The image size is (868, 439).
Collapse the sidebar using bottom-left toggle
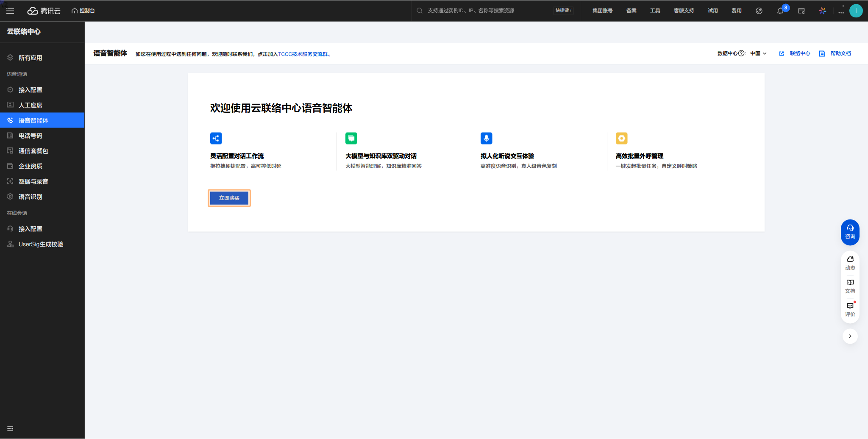(10, 428)
